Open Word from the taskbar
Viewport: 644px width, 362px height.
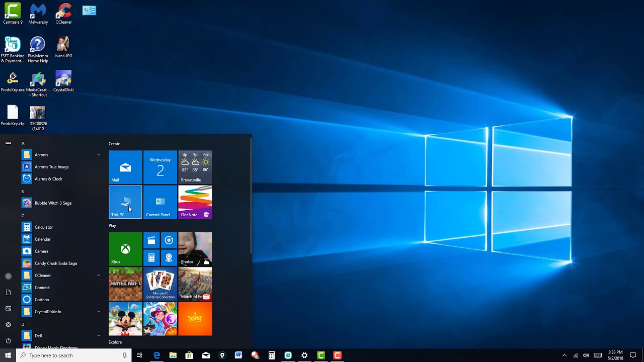[238, 355]
